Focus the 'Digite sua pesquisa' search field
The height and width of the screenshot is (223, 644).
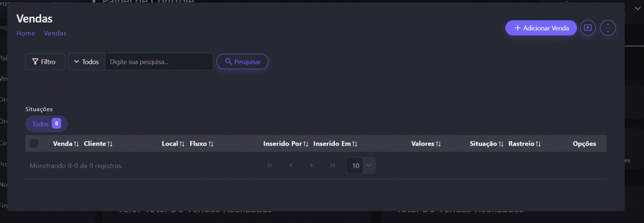[x=158, y=62]
